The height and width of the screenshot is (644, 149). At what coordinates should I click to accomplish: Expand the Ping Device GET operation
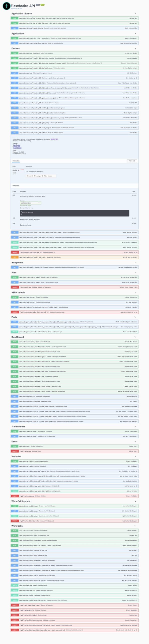pyautogui.click(x=74, y=123)
